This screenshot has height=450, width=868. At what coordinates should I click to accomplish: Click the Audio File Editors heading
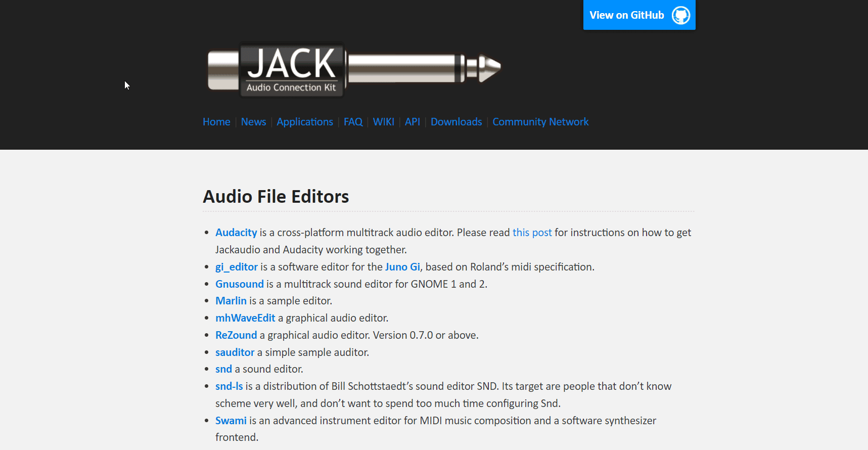(276, 196)
